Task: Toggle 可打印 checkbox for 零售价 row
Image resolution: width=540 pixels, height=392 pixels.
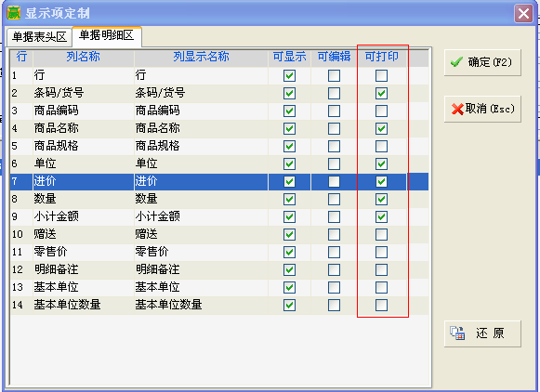Action: click(381, 252)
